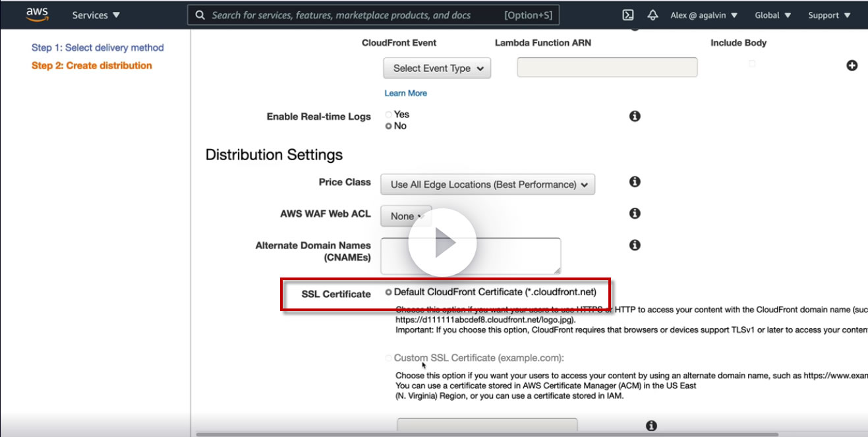Open the Select Event Type dropdown
This screenshot has width=868, height=437.
point(437,68)
